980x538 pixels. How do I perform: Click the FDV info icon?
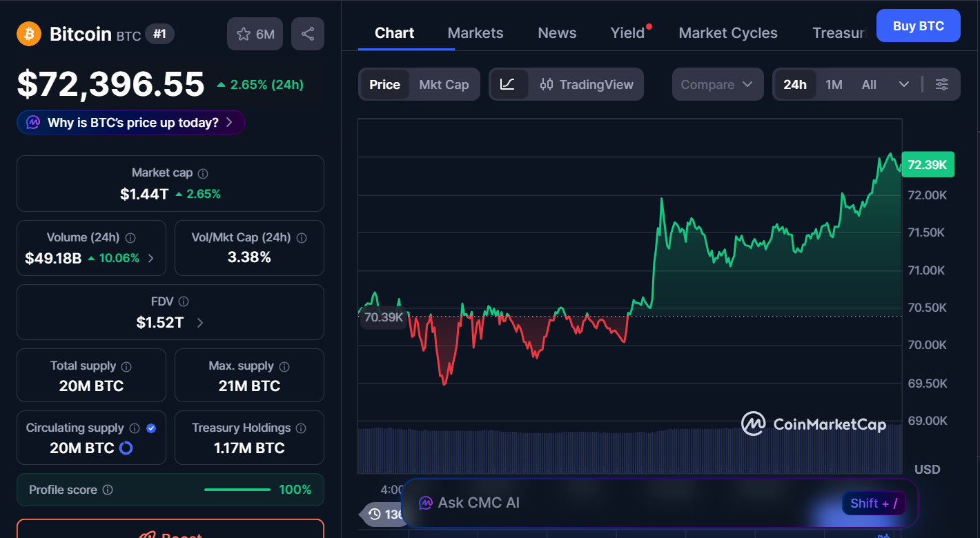[x=184, y=301]
